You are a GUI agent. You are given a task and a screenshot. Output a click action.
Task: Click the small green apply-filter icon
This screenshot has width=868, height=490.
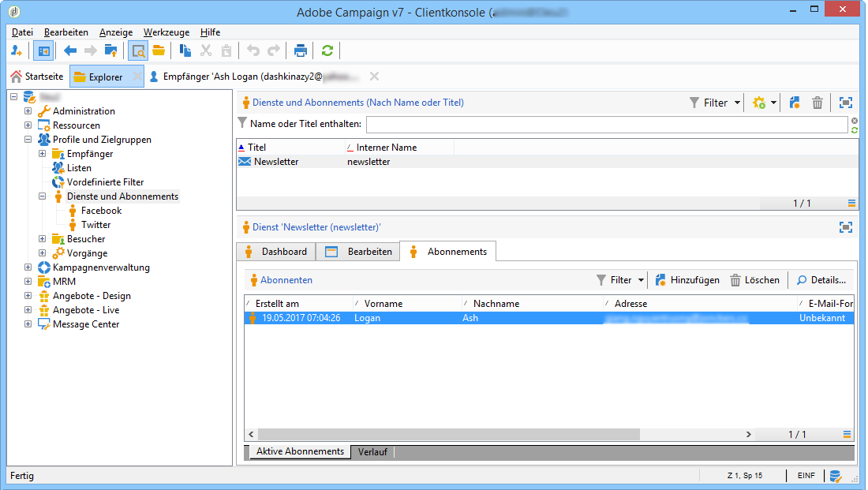pyautogui.click(x=855, y=130)
